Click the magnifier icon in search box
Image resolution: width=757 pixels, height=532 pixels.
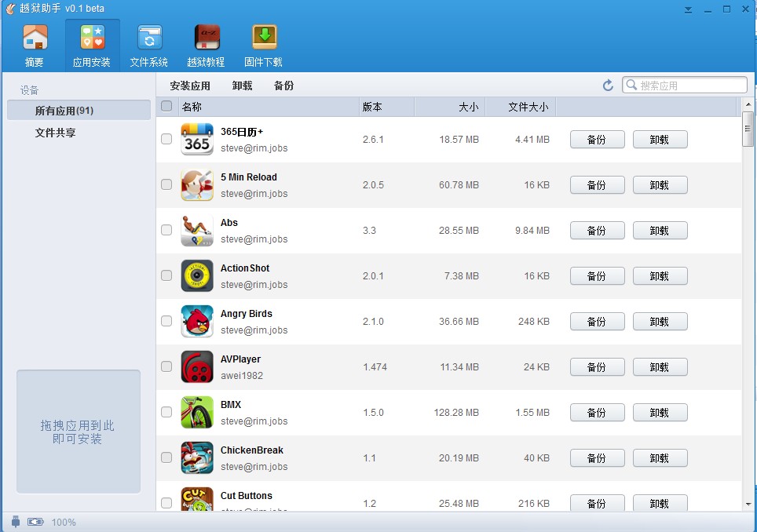[x=631, y=85]
